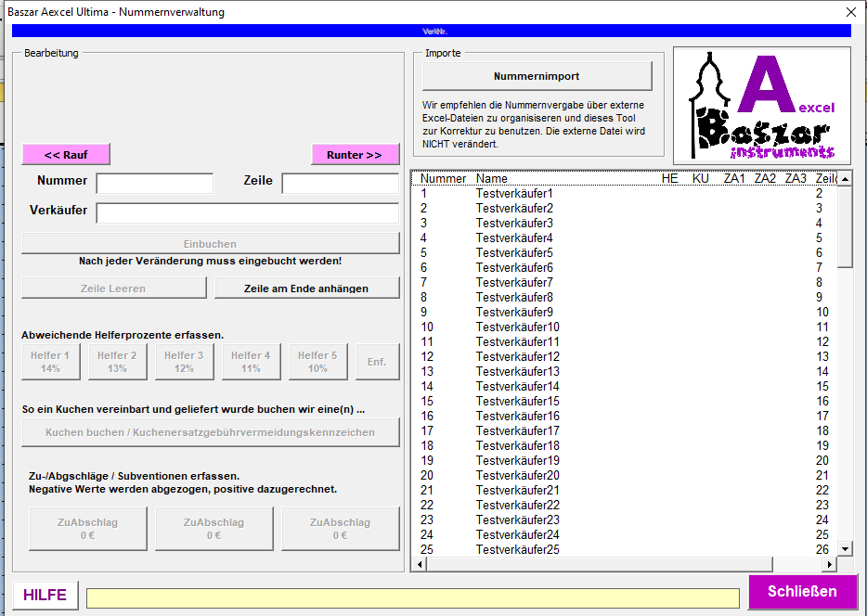867x616 pixels.
Task: Select row Testverkäufer3
Action: [625, 224]
